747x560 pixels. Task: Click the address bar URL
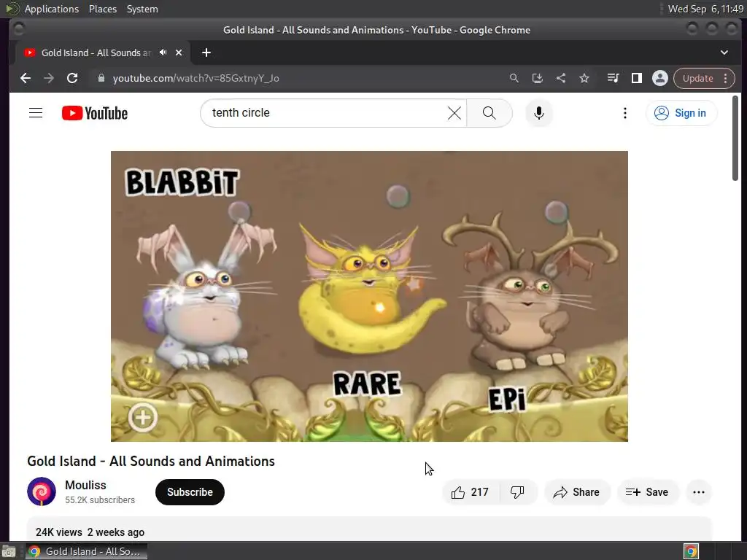coord(196,78)
